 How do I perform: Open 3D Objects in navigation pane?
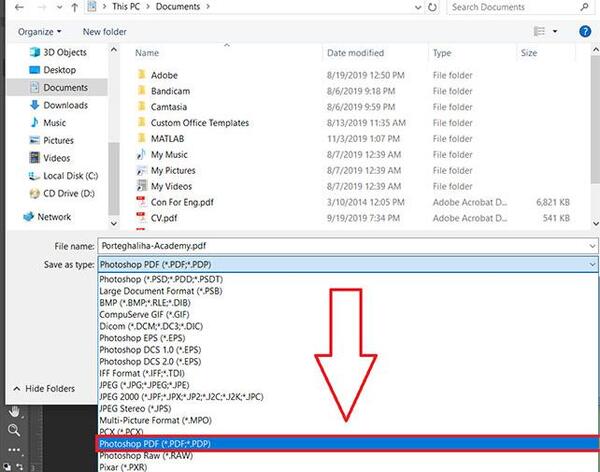pyautogui.click(x=58, y=52)
